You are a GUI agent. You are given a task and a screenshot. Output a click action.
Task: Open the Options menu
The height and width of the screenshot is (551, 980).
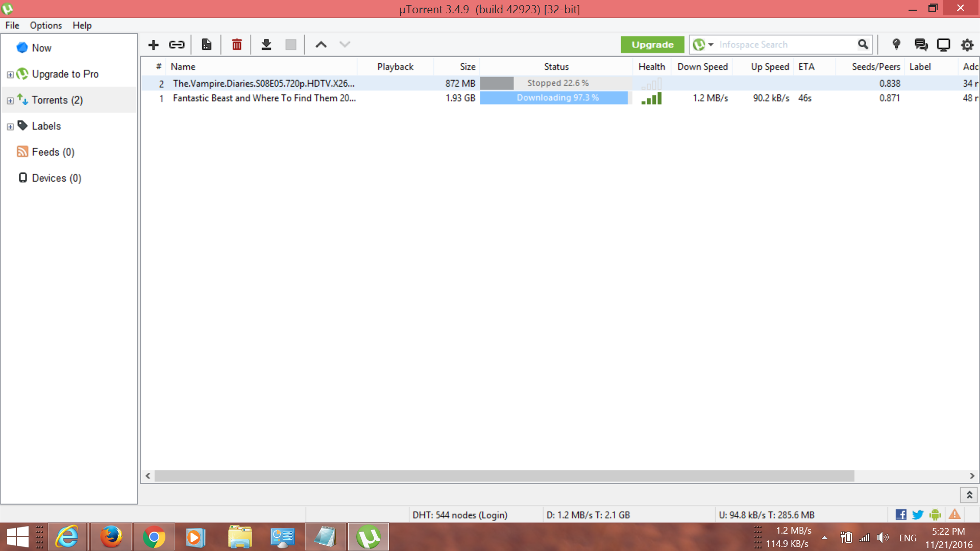tap(45, 26)
